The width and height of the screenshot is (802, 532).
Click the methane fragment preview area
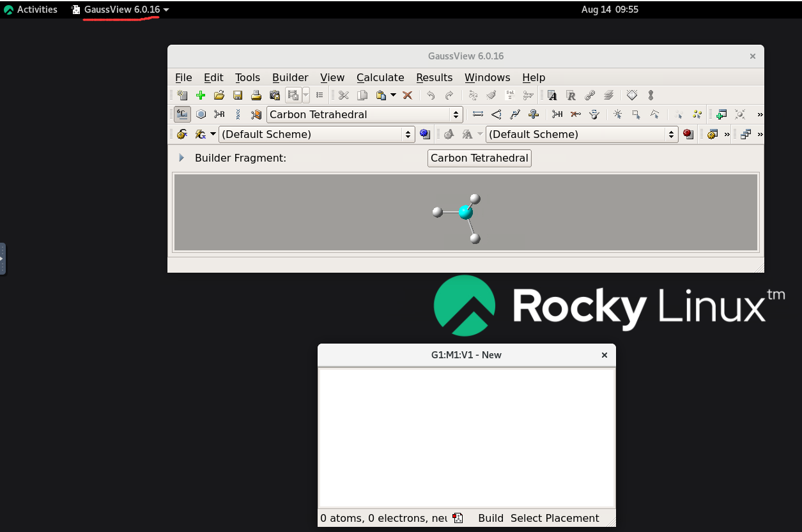click(466, 213)
